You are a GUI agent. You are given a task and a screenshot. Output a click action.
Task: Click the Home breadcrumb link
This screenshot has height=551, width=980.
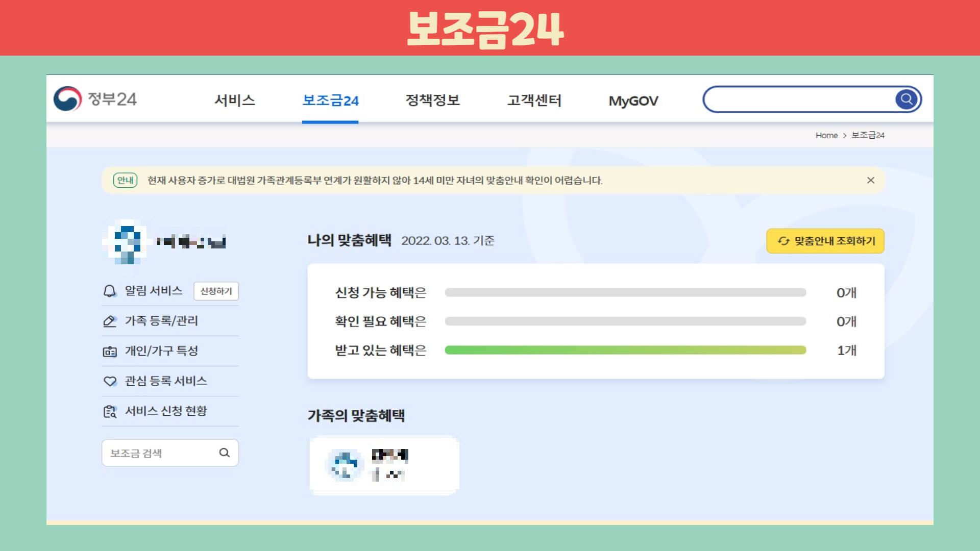[x=826, y=135]
